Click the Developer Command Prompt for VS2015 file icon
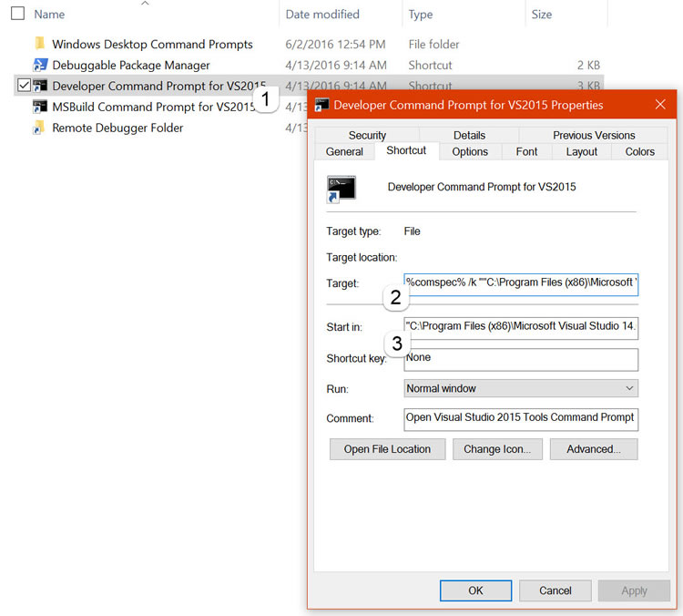The width and height of the screenshot is (683, 616). click(40, 86)
